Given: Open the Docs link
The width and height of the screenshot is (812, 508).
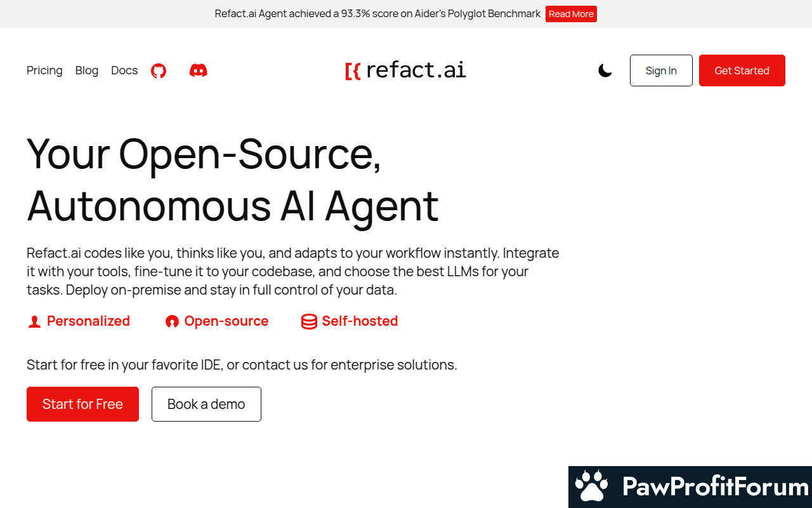Looking at the screenshot, I should coord(124,70).
